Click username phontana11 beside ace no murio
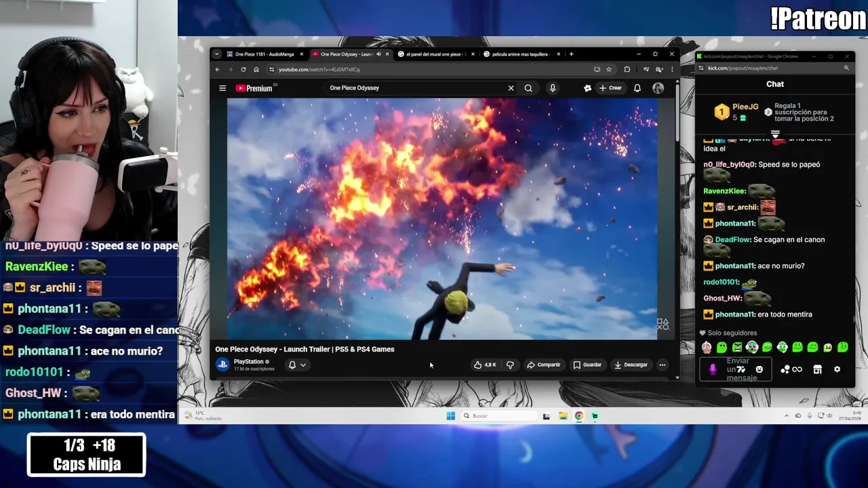 pos(735,266)
